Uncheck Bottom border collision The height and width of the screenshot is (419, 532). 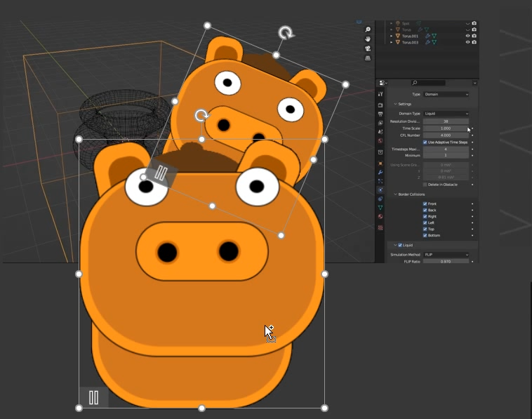[x=425, y=235]
